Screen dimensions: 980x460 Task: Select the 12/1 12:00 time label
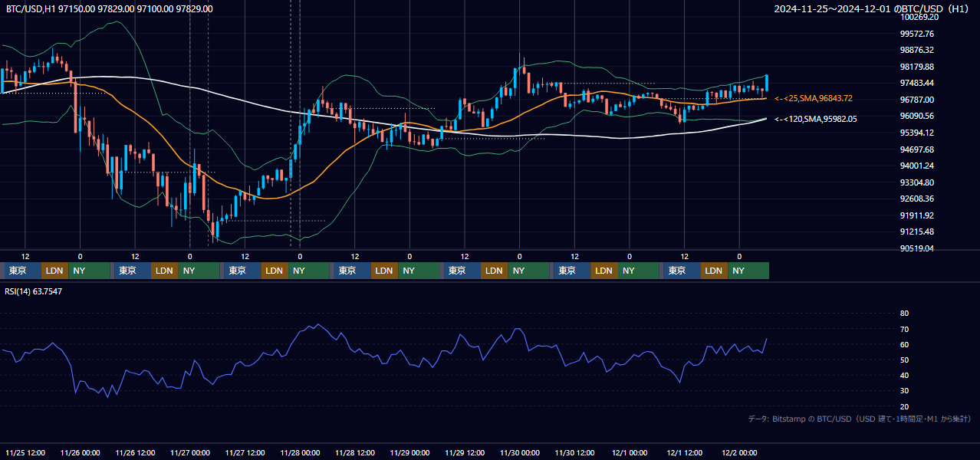(x=685, y=452)
